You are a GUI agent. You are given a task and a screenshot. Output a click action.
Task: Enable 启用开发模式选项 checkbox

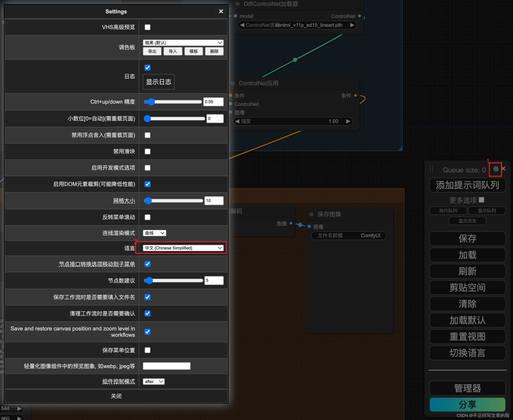[148, 168]
